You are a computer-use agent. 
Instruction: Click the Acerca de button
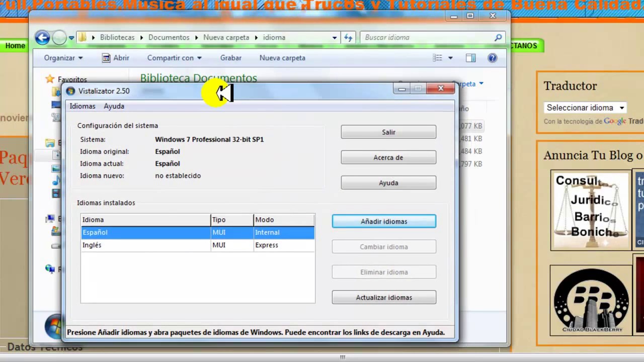[x=388, y=157]
